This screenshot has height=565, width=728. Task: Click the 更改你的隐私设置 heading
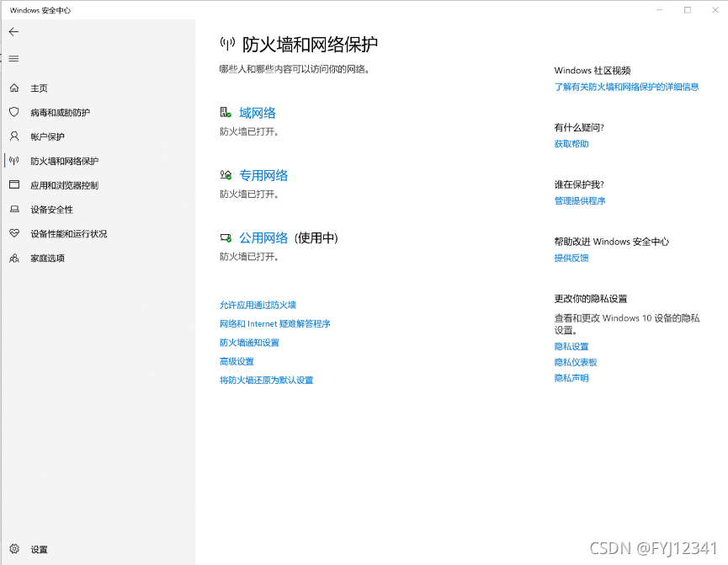tap(591, 299)
